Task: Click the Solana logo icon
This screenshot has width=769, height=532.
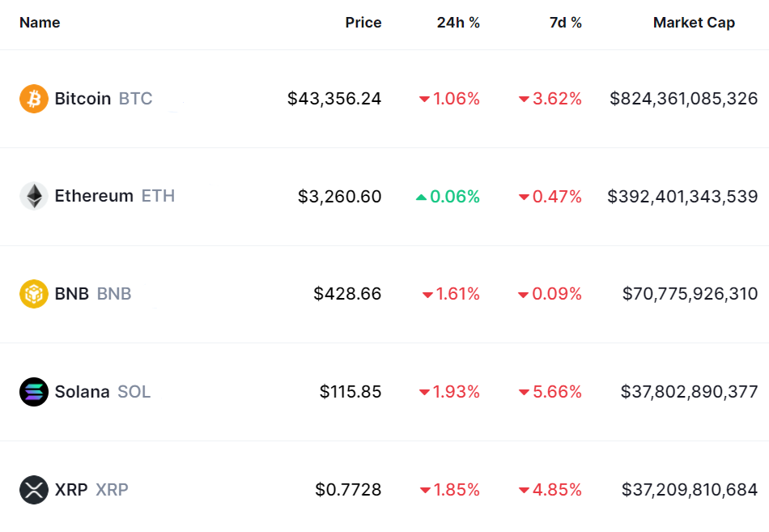Action: (34, 392)
